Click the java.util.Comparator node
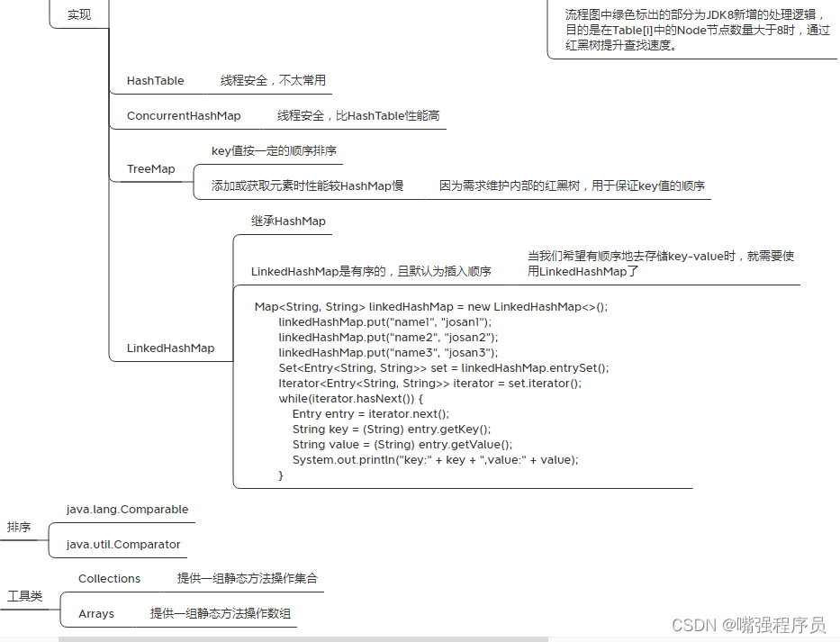This screenshot has width=840, height=642. click(123, 545)
